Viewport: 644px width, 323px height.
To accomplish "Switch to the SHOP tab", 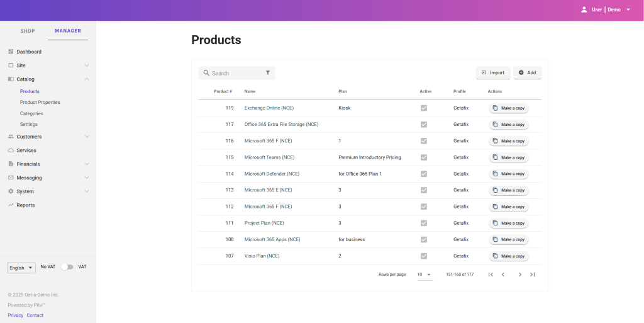I will pos(28,31).
